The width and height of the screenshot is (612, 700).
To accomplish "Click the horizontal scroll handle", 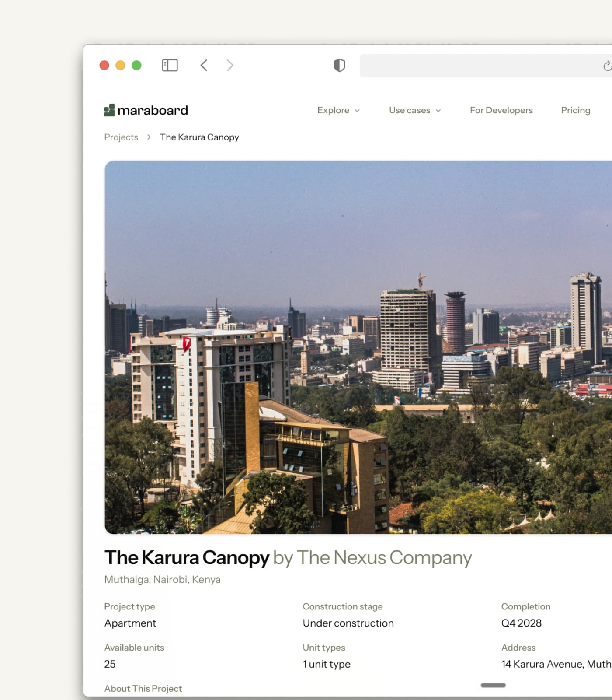I will [x=493, y=685].
